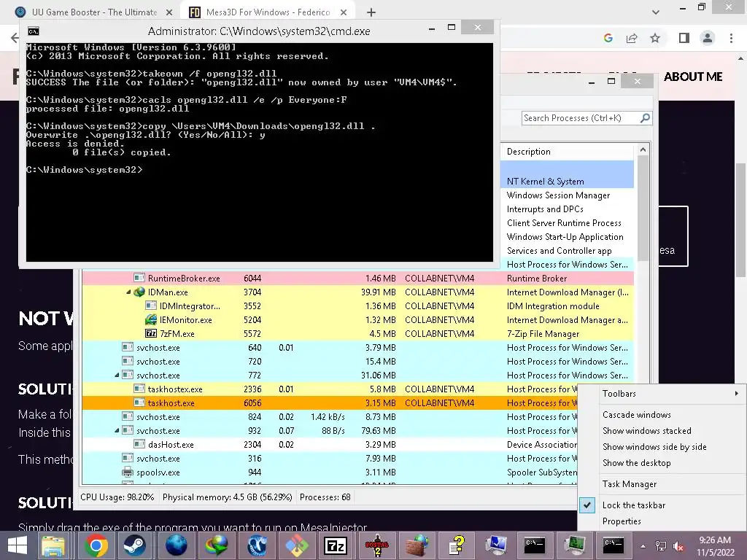Open the taskbar clock showing 9:26 AM

pos(715,545)
